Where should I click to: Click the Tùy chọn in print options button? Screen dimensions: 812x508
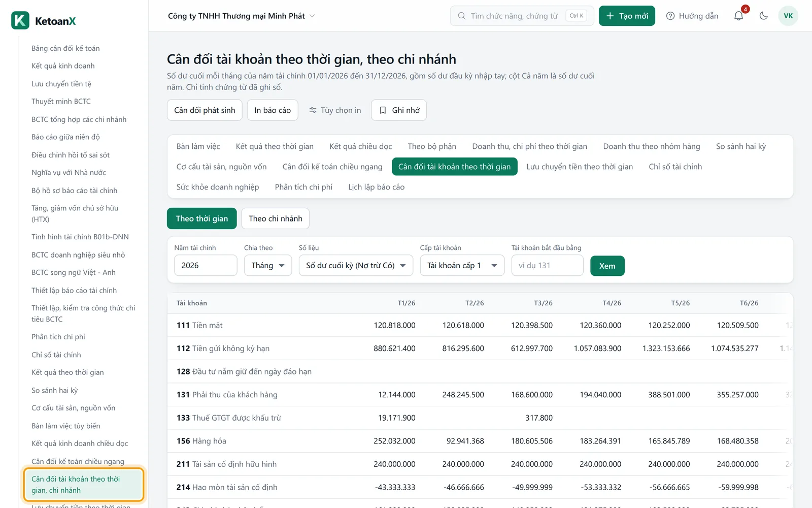click(x=335, y=110)
